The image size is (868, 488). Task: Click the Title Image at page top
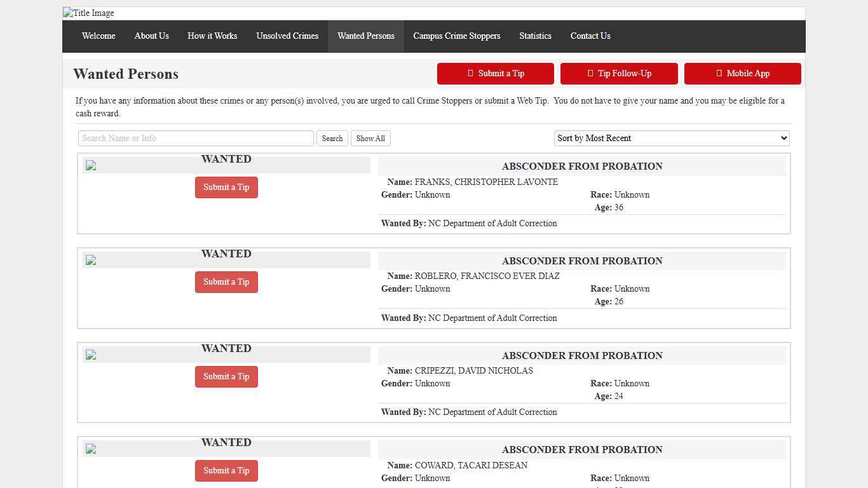89,13
